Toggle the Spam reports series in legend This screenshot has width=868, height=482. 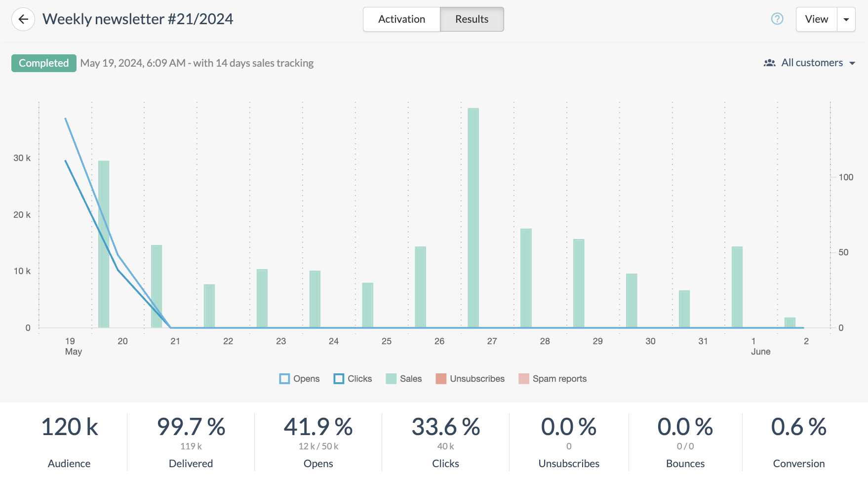pos(552,379)
